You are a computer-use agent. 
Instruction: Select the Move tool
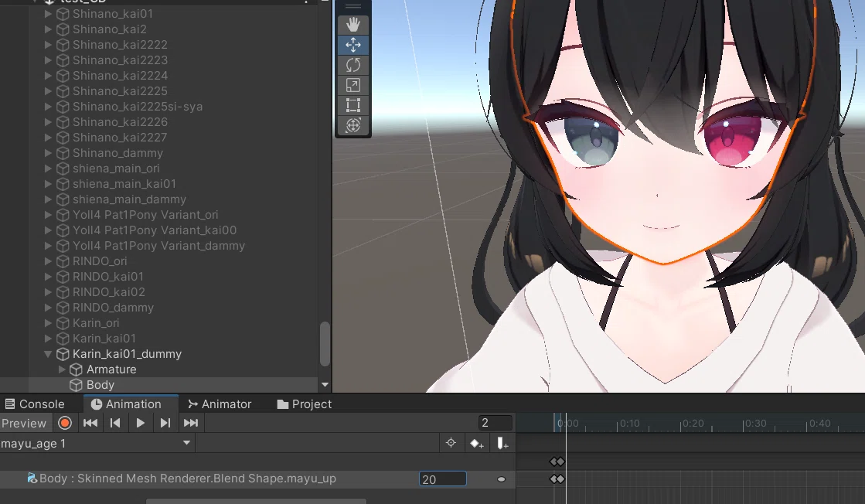(353, 45)
